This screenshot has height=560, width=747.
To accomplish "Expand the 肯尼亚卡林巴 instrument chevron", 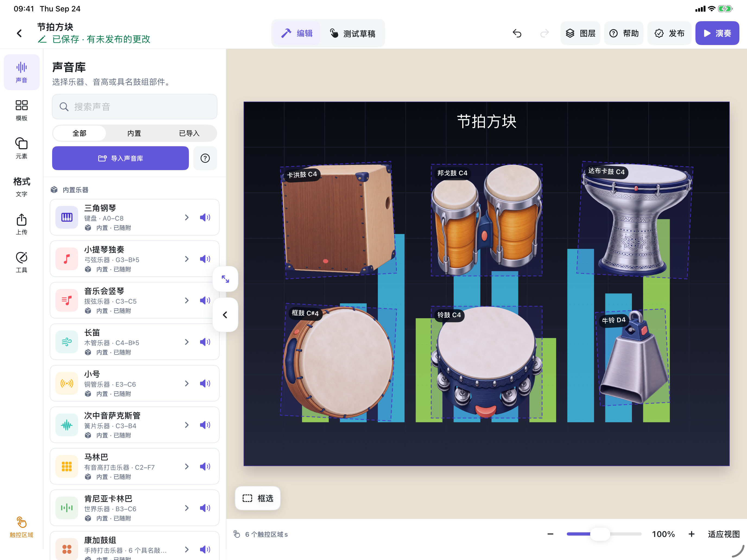I will point(187,508).
